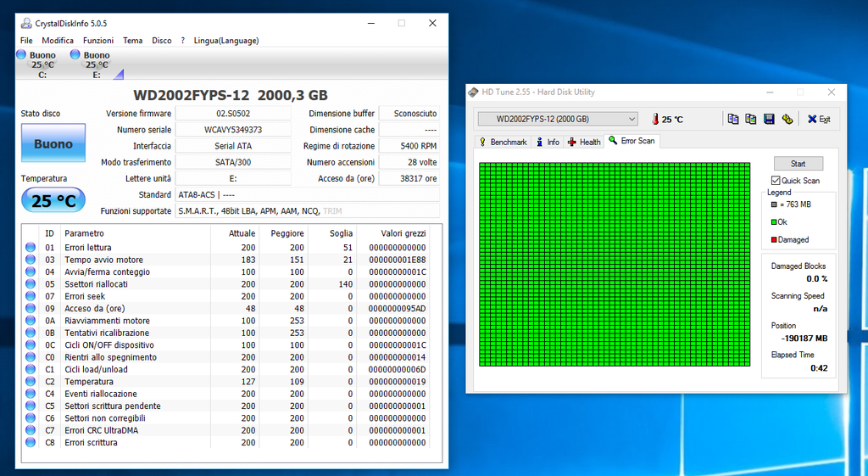The image size is (868, 476).
Task: Open the Lingua(Language) menu
Action: click(x=225, y=40)
